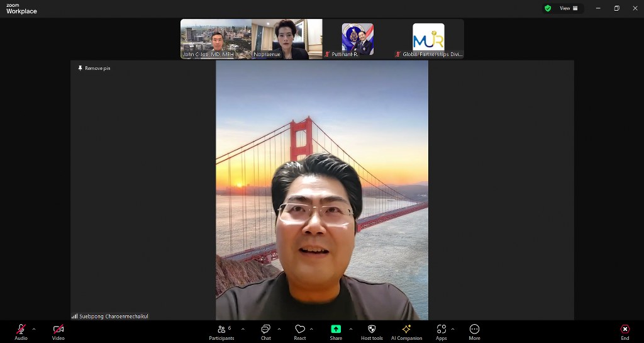Expand the options arrow beside Participants
This screenshot has height=343, width=644.
(243, 329)
